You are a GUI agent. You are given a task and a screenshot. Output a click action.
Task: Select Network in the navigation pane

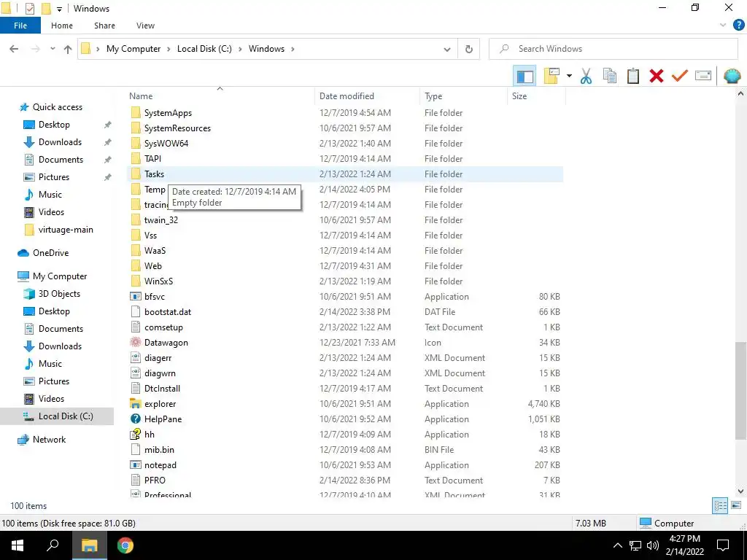[49, 440]
